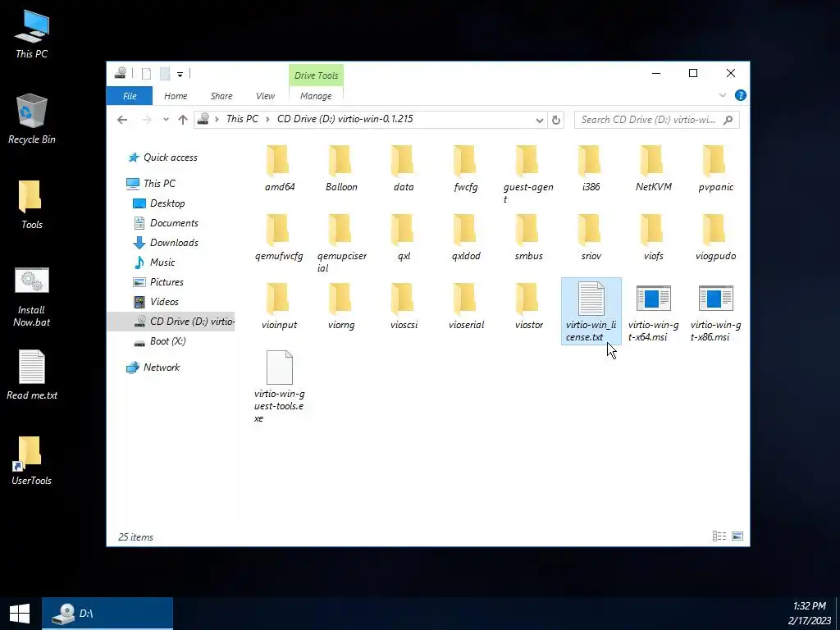Select the fwcfg folder

pos(466,167)
